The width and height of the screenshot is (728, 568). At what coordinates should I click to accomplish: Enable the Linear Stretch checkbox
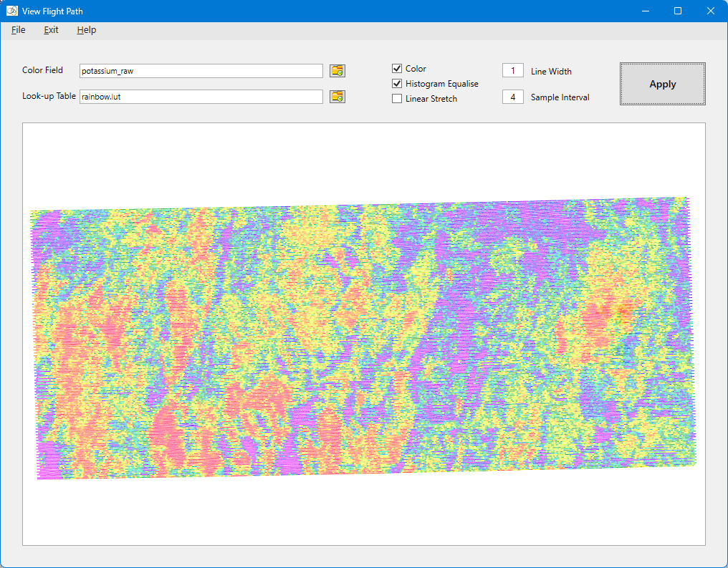coord(397,99)
